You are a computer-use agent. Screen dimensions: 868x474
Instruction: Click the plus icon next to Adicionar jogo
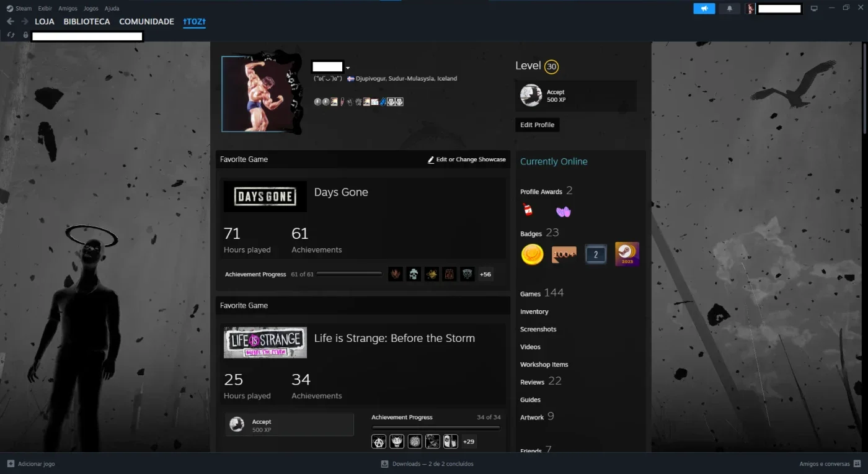pos(11,463)
